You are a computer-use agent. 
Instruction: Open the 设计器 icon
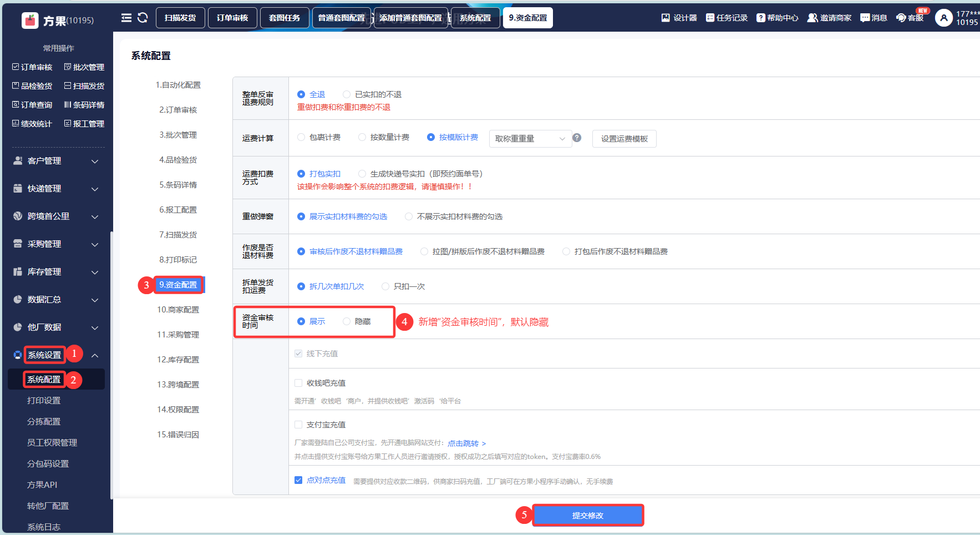point(666,18)
